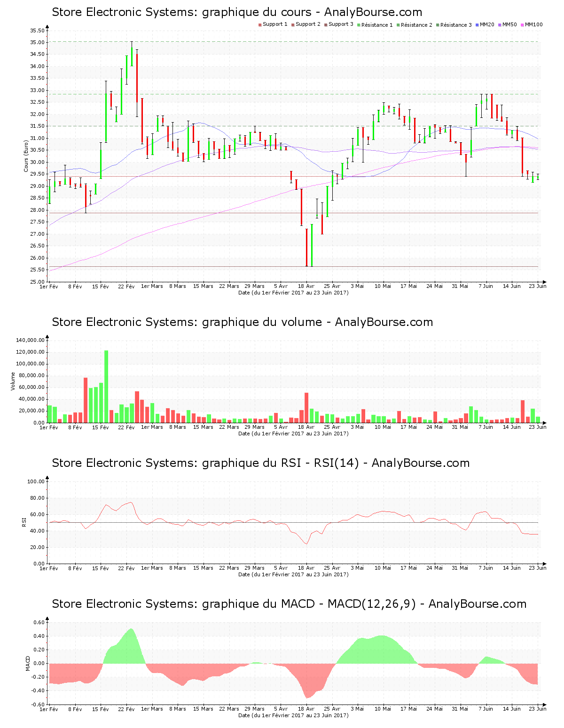Click 20,000.00 on the volume axis
The image size is (564, 728).
point(32,410)
